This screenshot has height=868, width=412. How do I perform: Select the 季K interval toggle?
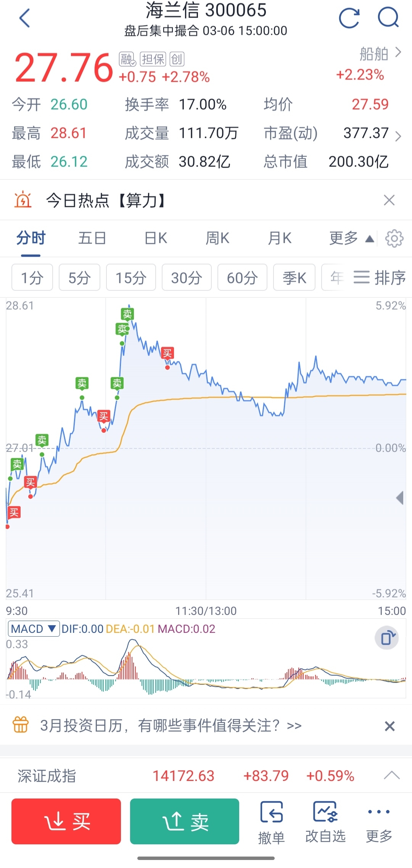[x=294, y=278]
